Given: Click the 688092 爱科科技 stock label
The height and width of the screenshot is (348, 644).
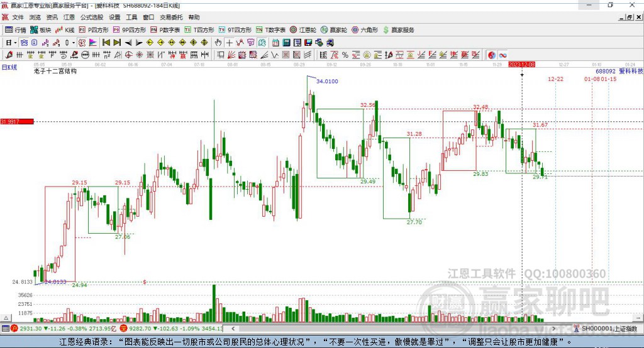Looking at the screenshot, I should click(x=619, y=71).
